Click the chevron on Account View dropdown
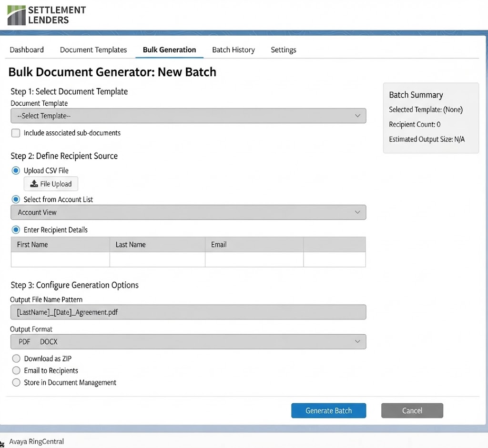This screenshot has width=488, height=448. [357, 212]
